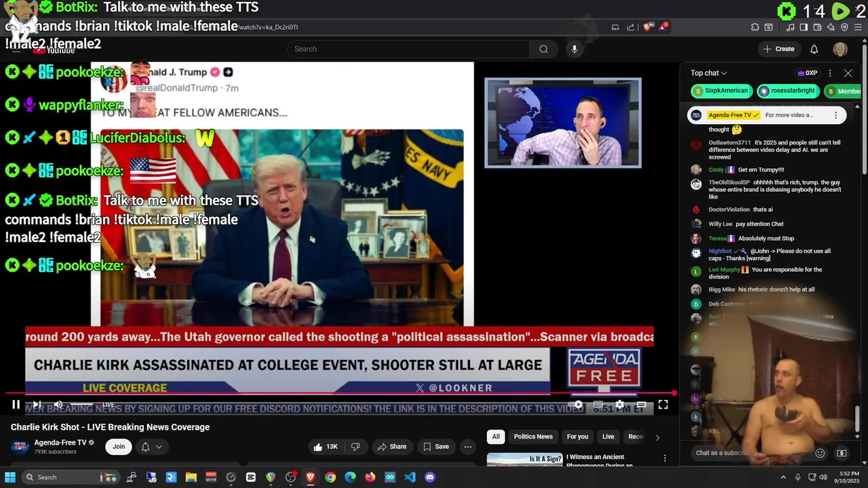
Task: Select SixpkAmerican chip in chat
Action: (x=721, y=91)
